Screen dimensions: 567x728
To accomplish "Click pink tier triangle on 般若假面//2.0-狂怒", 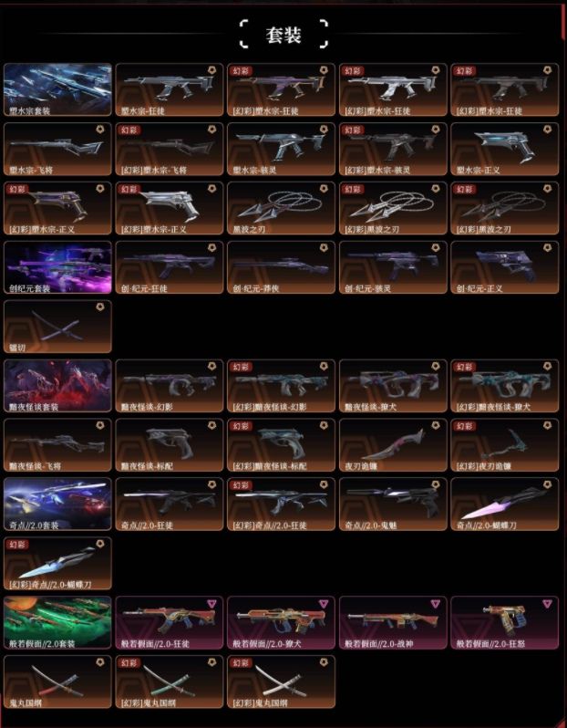I will point(547,604).
